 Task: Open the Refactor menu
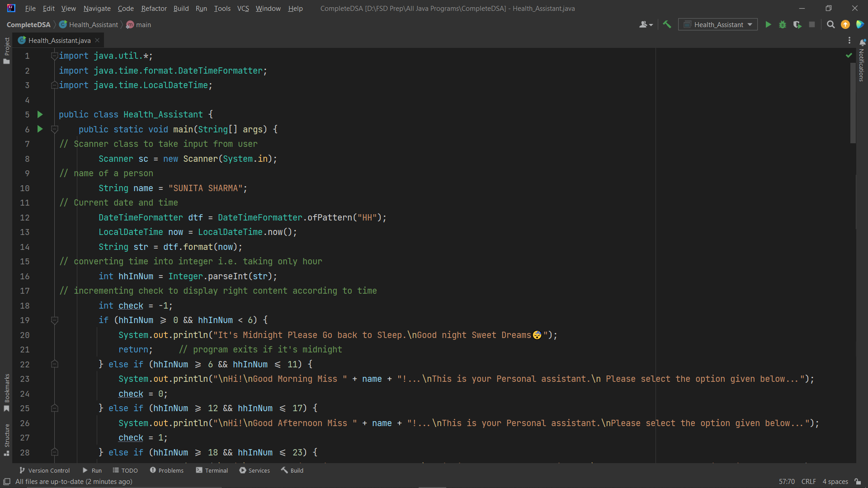(x=154, y=9)
